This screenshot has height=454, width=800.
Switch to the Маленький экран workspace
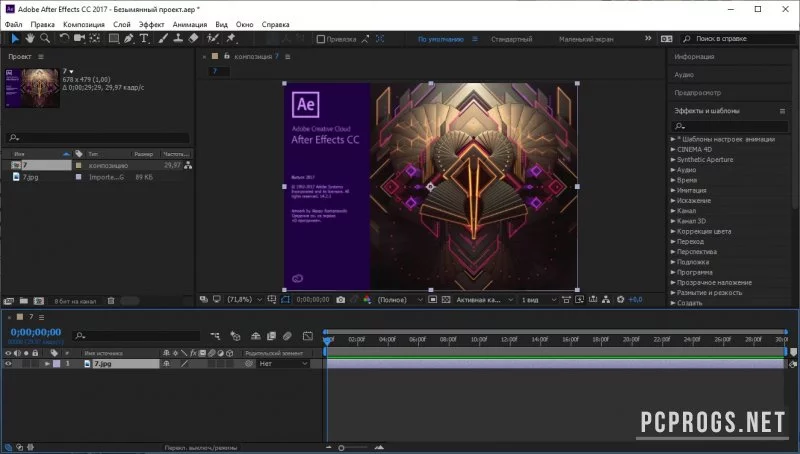[586, 39]
